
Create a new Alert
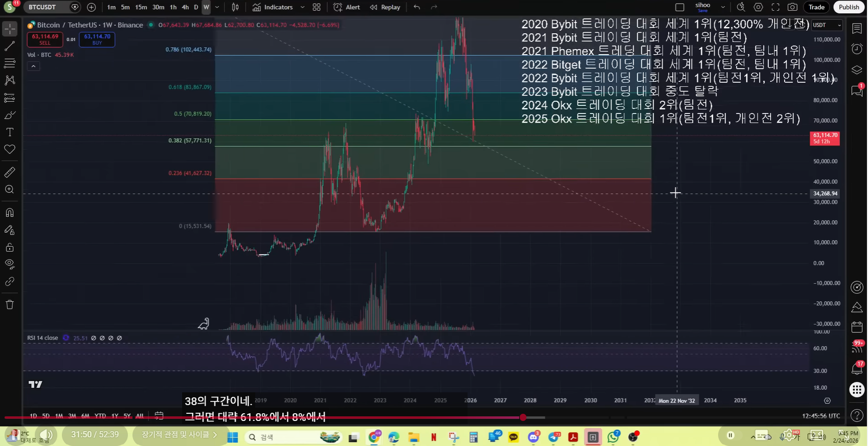(347, 7)
